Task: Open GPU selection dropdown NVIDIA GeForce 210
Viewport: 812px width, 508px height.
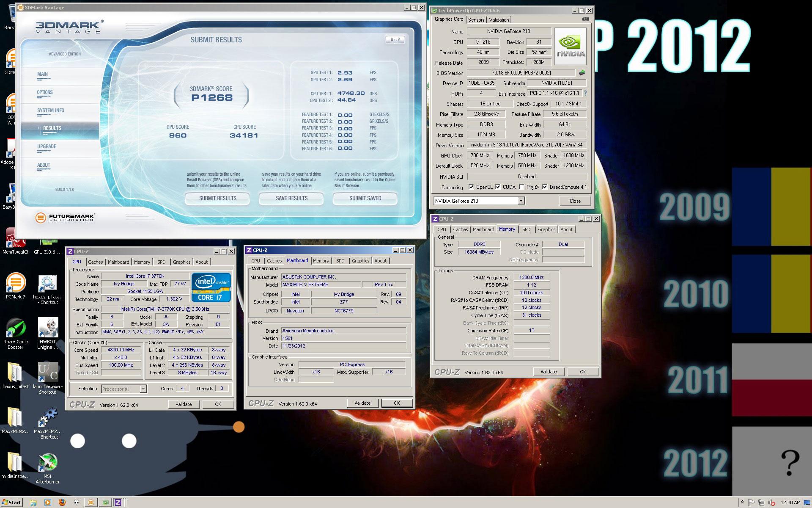Action: pyautogui.click(x=479, y=201)
